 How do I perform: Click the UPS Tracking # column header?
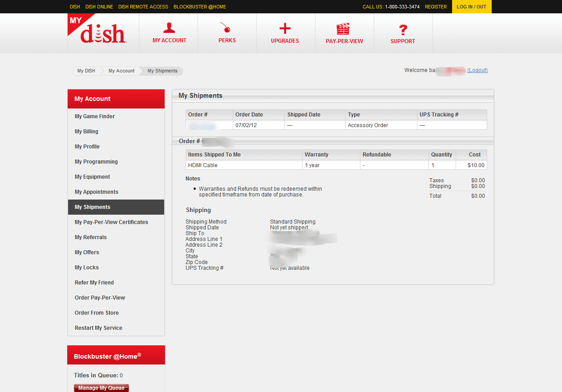452,115
